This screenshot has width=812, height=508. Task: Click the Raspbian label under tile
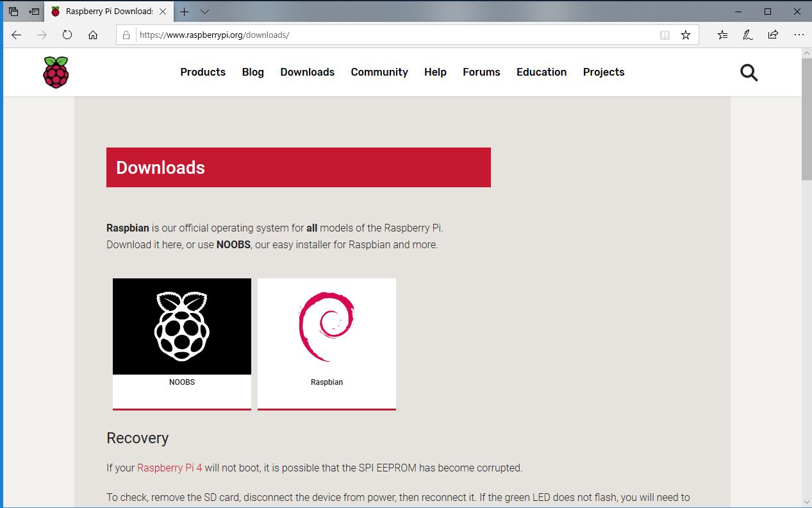click(327, 382)
